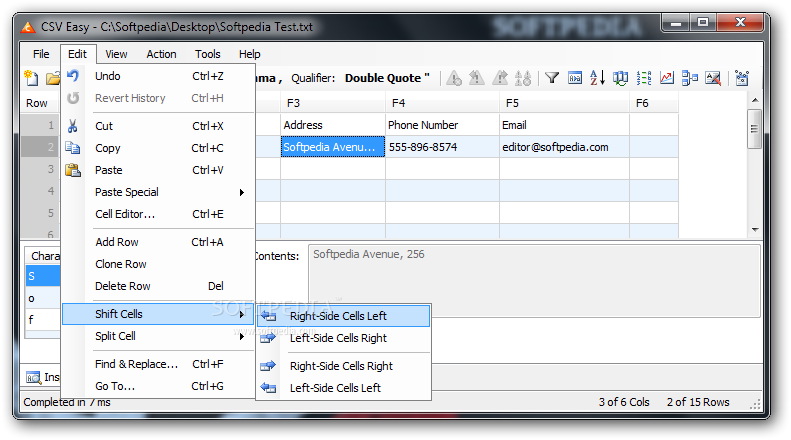The width and height of the screenshot is (791, 440).
Task: Click scrollbar up arrow of grid
Action: point(755,100)
